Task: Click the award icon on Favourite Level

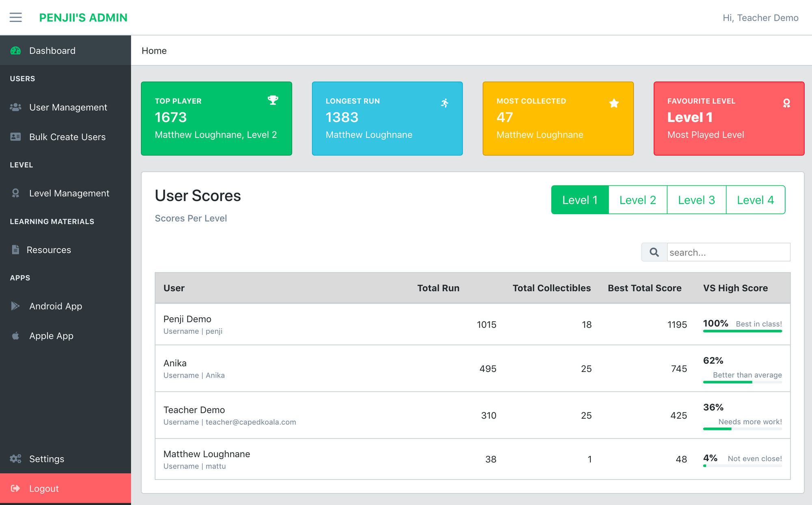Action: point(786,103)
